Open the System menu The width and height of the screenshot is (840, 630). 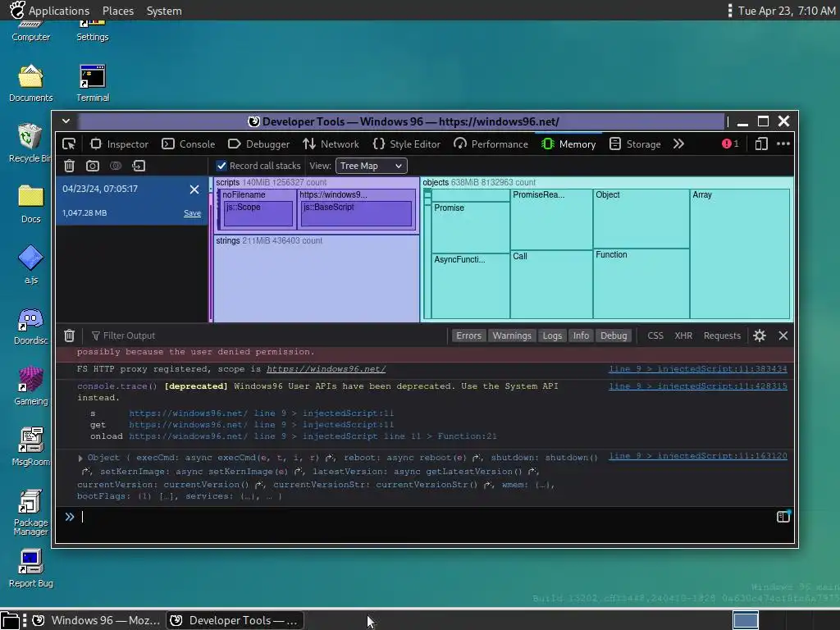click(164, 11)
